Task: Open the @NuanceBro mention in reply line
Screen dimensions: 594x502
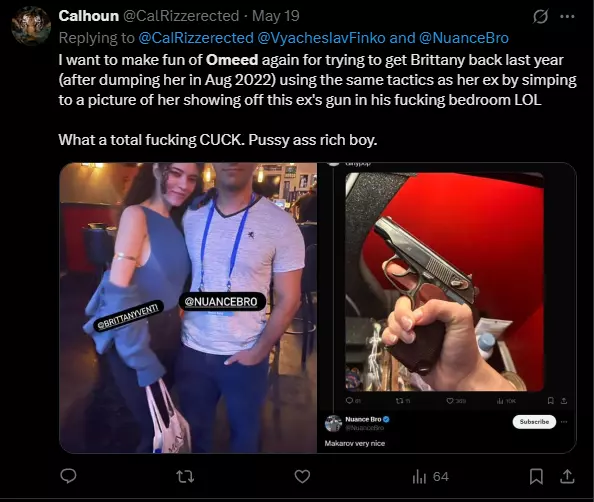Action: tap(464, 38)
